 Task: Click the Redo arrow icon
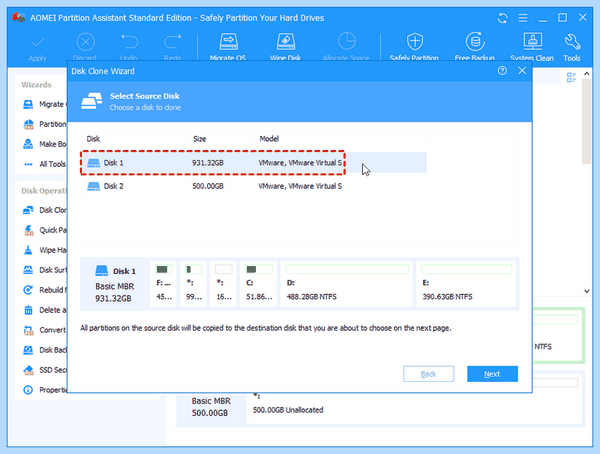click(x=173, y=41)
